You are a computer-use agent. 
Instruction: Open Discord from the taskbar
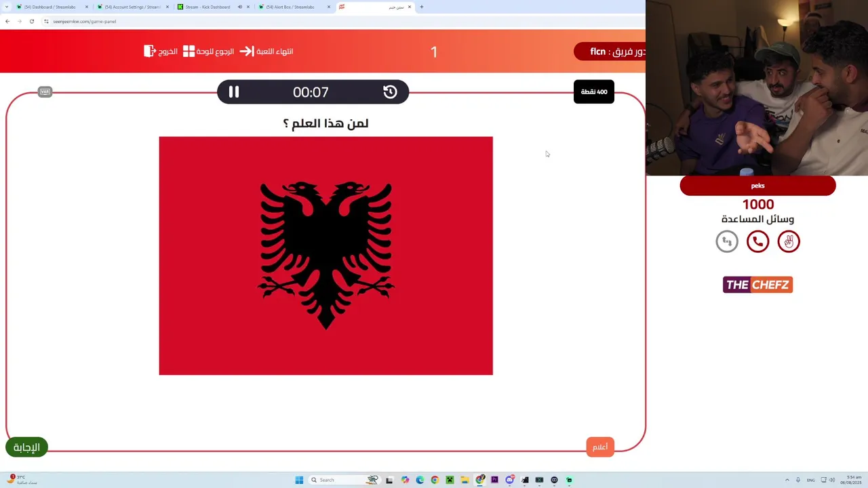[509, 480]
